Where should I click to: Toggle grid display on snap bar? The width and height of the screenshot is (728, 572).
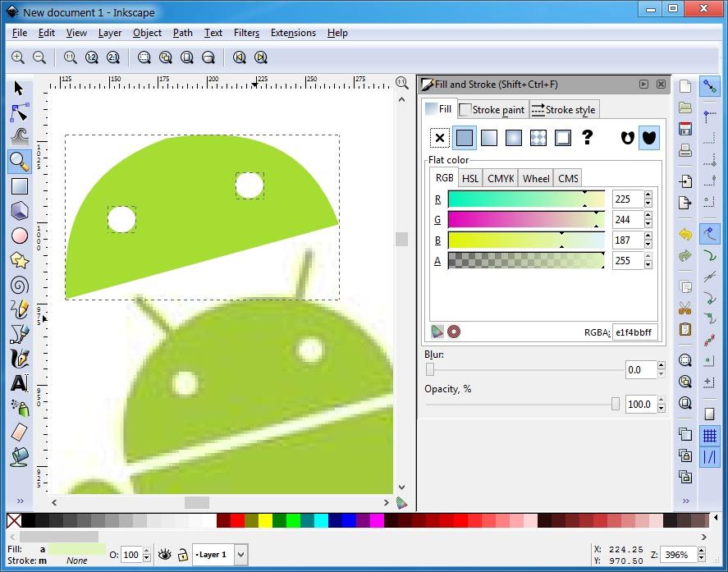coord(709,436)
